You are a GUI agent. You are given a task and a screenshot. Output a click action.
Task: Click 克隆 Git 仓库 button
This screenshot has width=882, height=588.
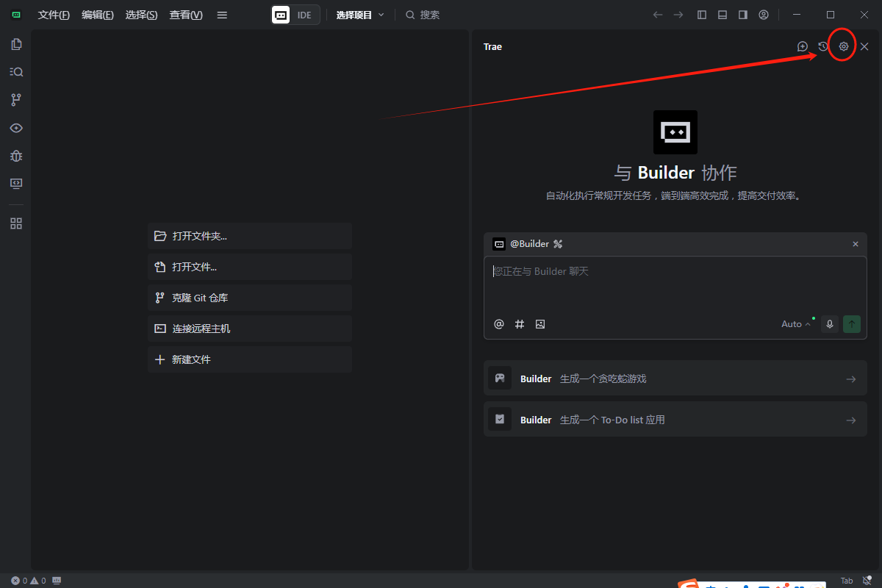coord(250,298)
